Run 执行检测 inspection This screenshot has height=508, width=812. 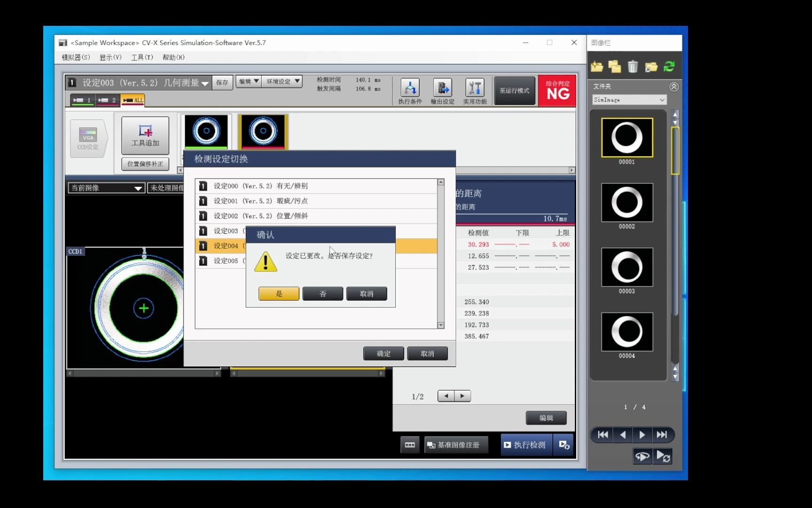(x=526, y=444)
